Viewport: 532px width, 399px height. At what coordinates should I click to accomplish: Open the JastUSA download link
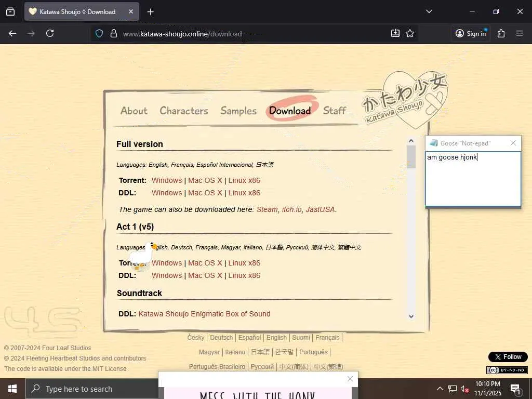point(320,210)
